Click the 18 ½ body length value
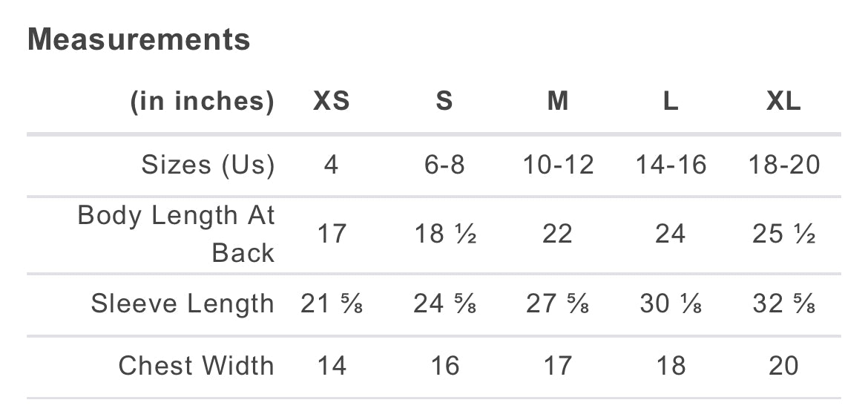The width and height of the screenshot is (868, 417). (x=445, y=234)
